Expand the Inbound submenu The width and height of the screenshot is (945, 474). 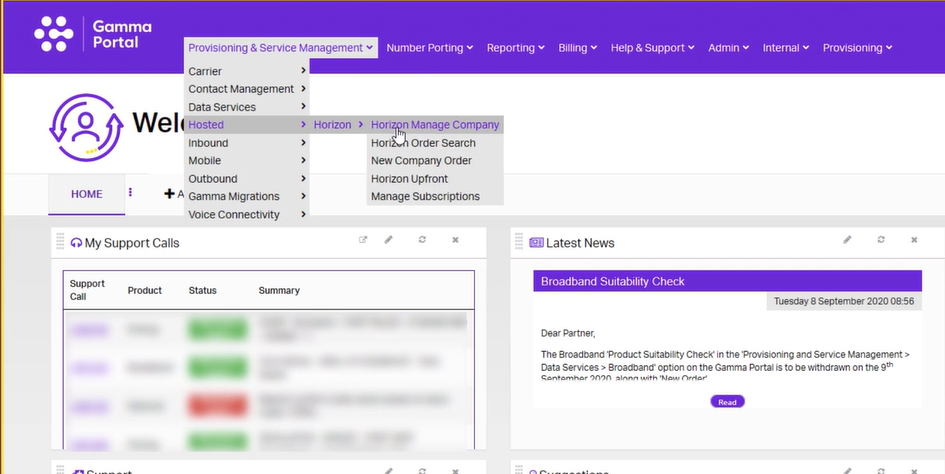coord(247,143)
